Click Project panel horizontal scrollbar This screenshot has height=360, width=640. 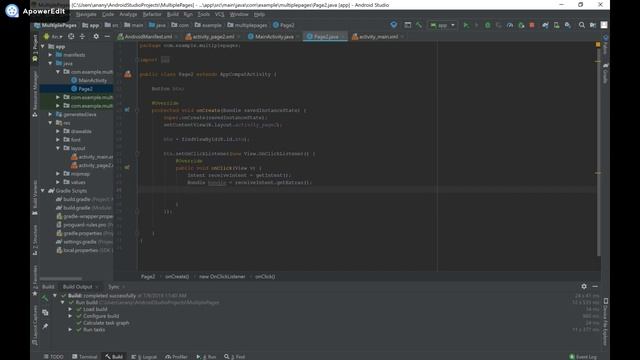click(x=61, y=278)
